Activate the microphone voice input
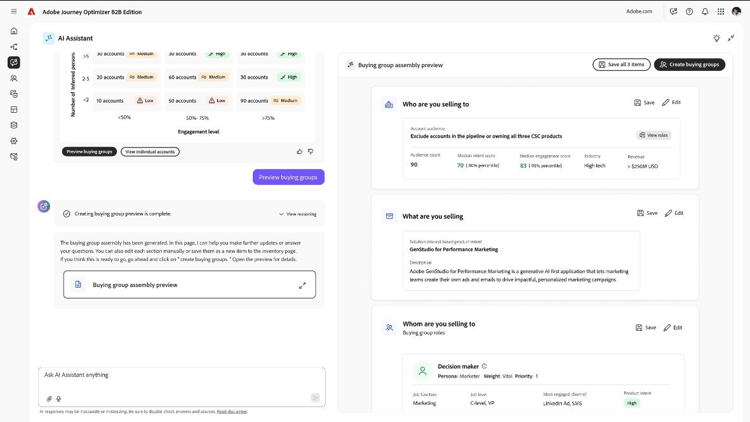 tap(59, 399)
